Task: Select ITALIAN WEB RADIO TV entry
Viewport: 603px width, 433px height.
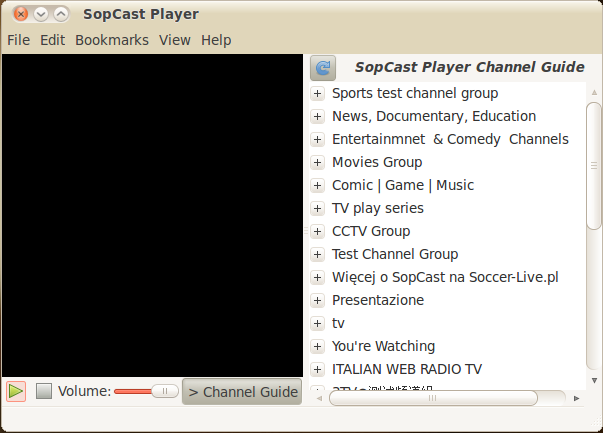Action: point(406,369)
